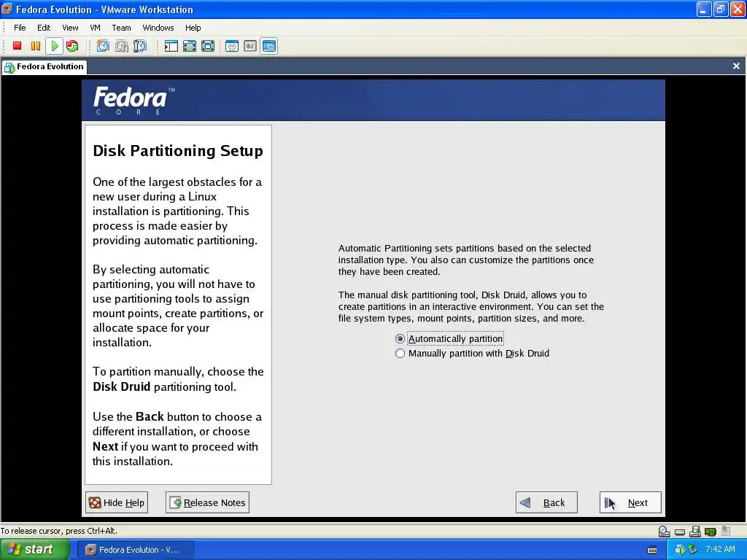
Task: Click the network adapter device status icon
Action: coord(711,532)
